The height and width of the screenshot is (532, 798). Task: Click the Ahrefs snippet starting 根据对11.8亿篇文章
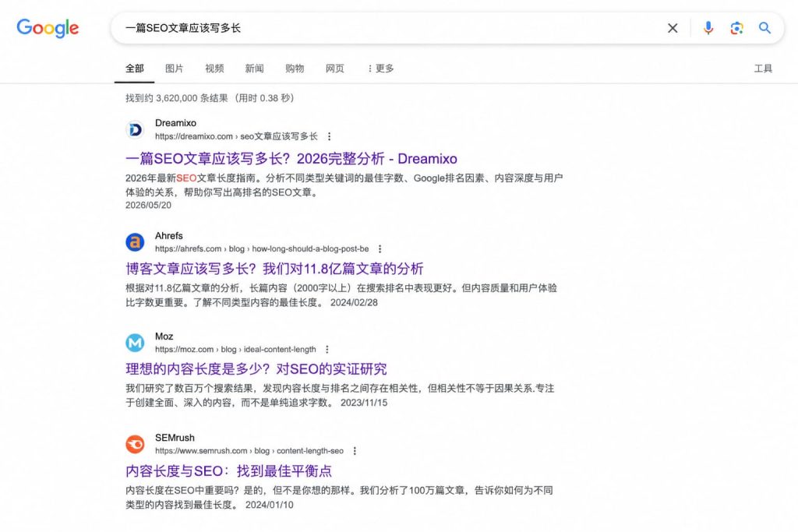(x=341, y=295)
